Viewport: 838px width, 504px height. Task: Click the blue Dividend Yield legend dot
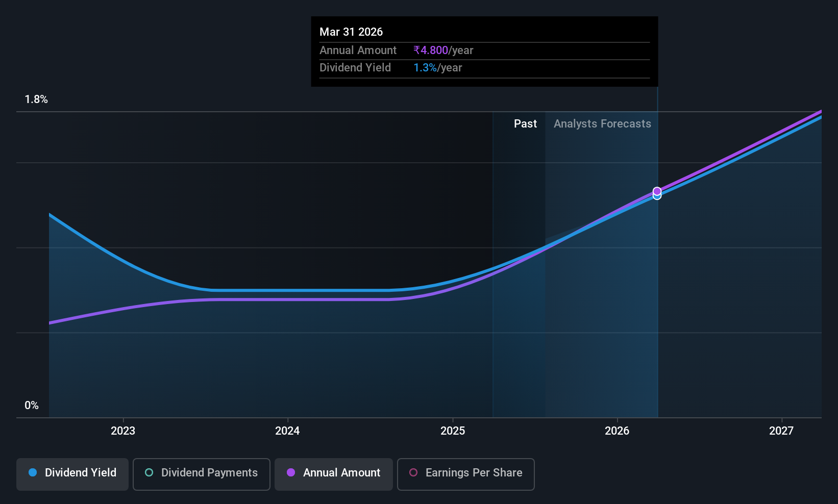[x=33, y=472]
